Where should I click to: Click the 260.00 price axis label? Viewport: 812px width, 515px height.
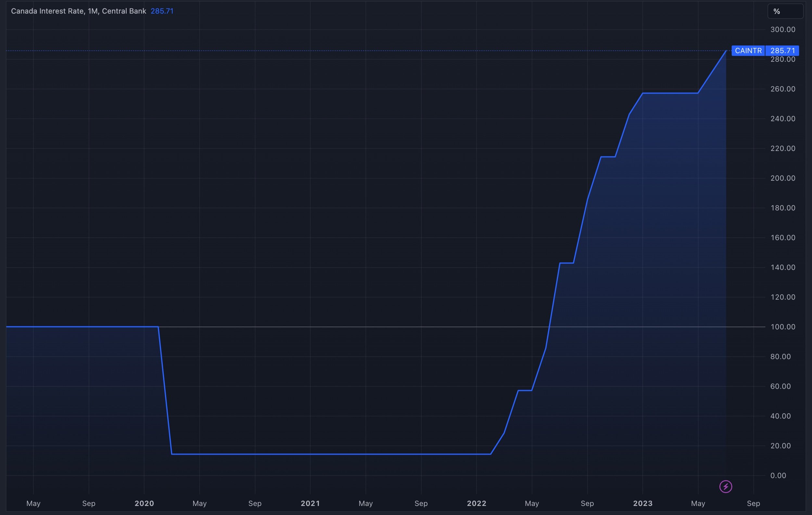(783, 89)
